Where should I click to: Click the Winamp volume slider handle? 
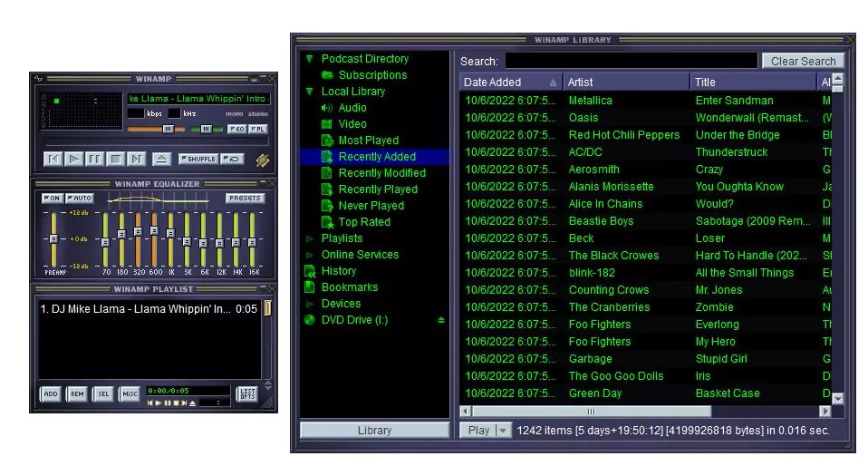[x=168, y=129]
